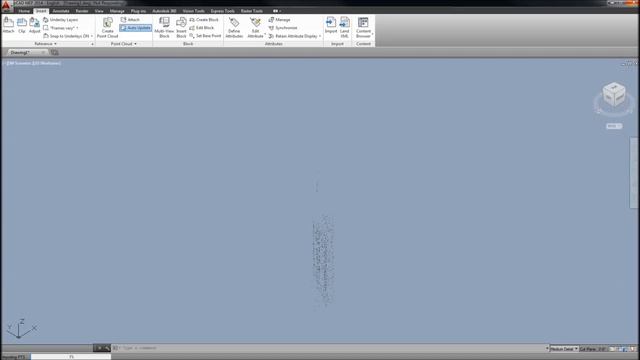640x360 pixels.
Task: Open the Frames vary dropdown
Action: [60, 28]
